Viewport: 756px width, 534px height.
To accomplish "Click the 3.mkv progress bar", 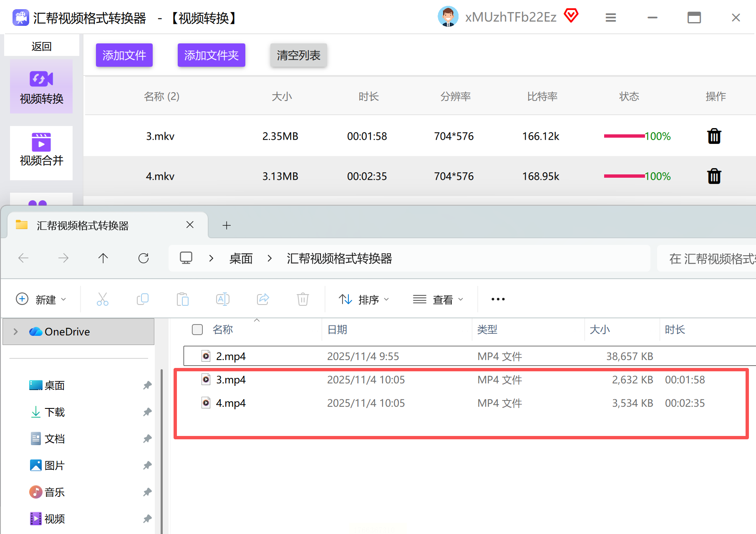I will pos(624,136).
